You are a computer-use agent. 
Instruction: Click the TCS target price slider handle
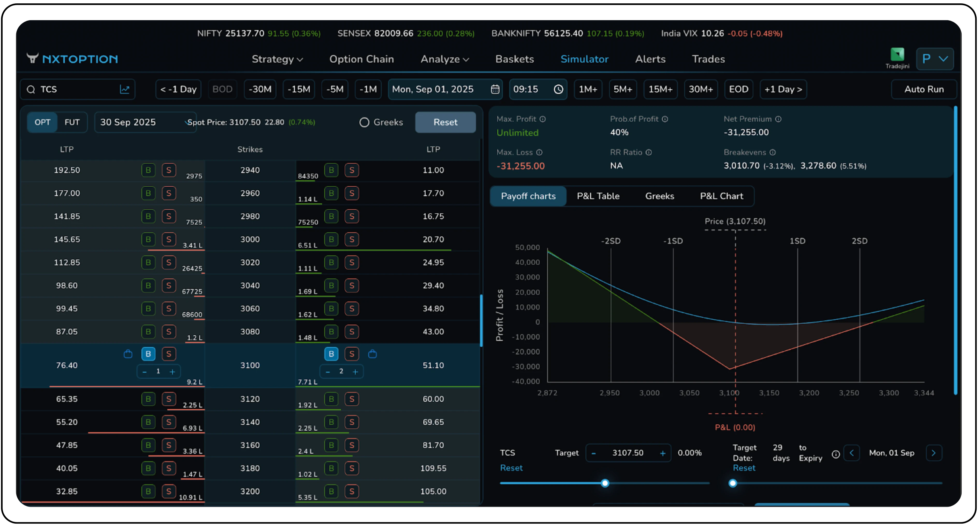(605, 483)
